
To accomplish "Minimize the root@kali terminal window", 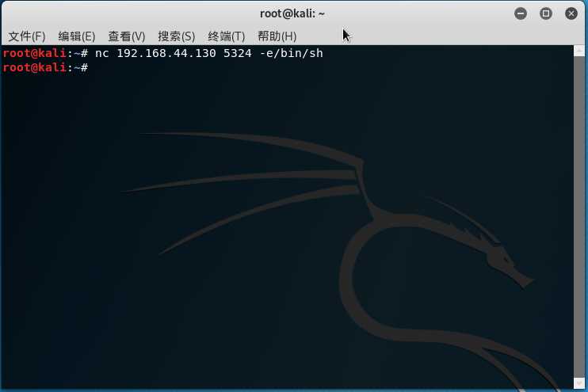I will (x=521, y=14).
